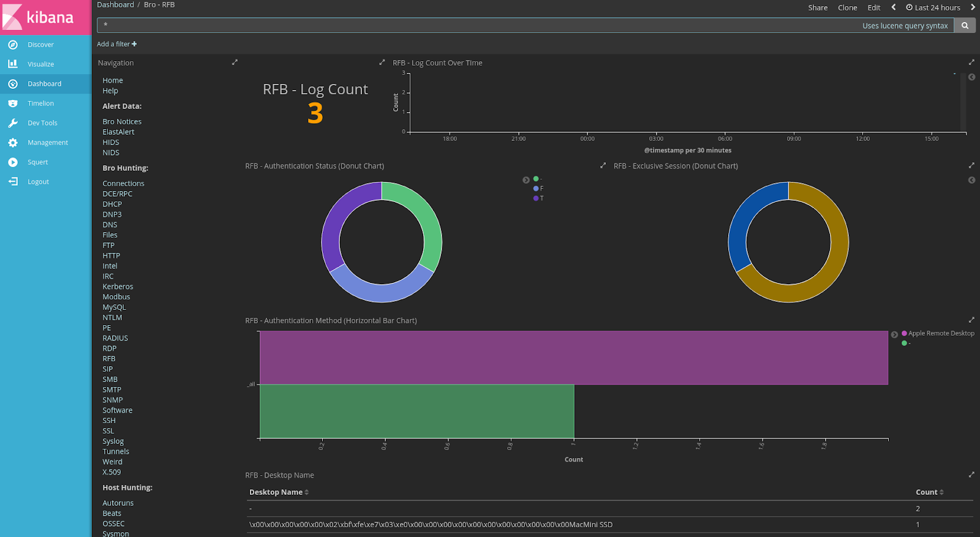Go to Dashboard breadcrumb link

click(115, 4)
